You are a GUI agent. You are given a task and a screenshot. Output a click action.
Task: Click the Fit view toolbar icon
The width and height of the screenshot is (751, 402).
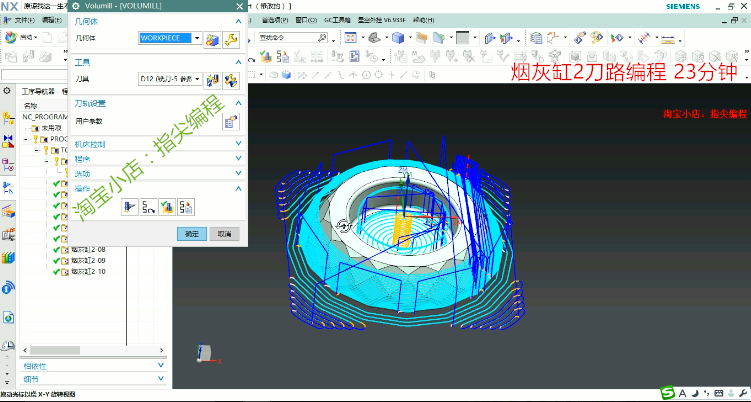pos(351,37)
